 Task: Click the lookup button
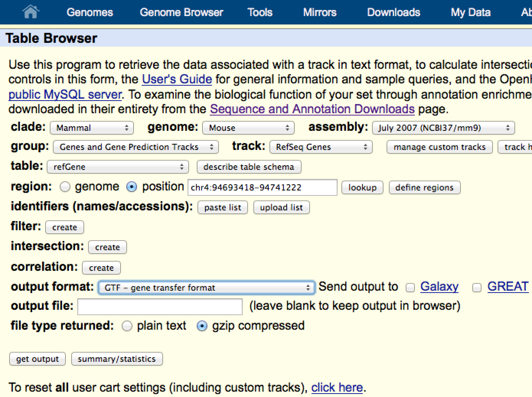(x=362, y=187)
